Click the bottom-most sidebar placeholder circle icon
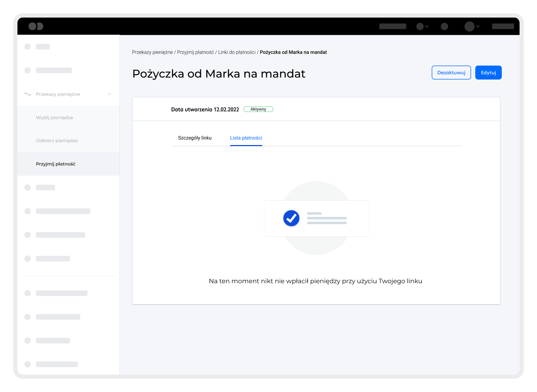The width and height of the screenshot is (537, 392). click(x=28, y=364)
